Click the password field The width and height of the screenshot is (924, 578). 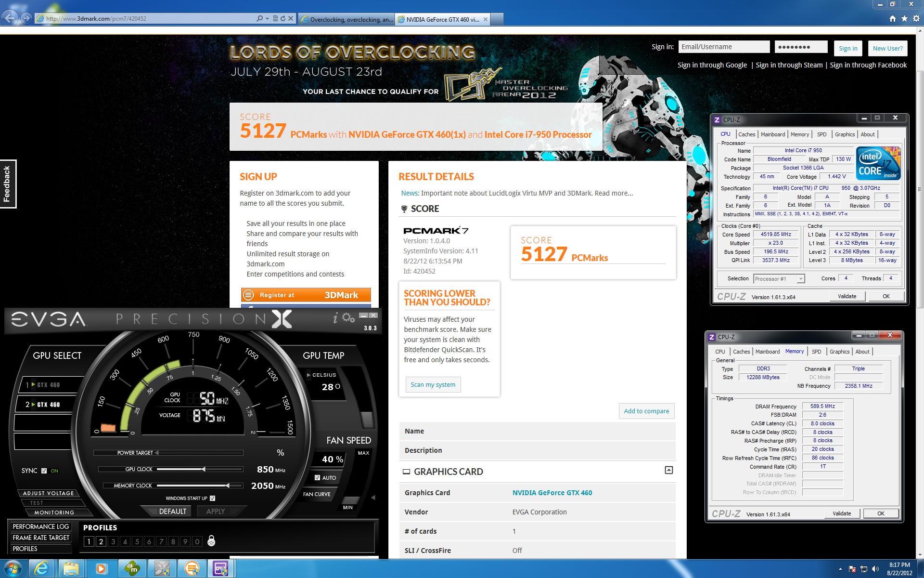pyautogui.click(x=801, y=47)
